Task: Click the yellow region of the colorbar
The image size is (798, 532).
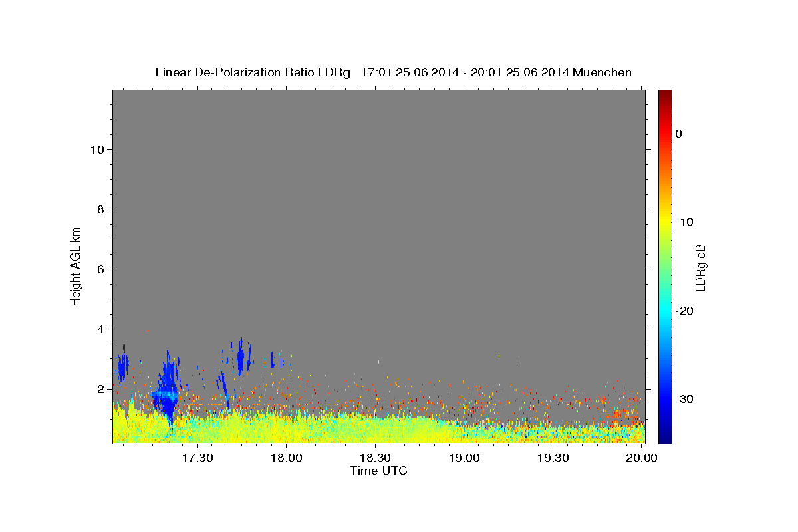Action: tap(665, 219)
